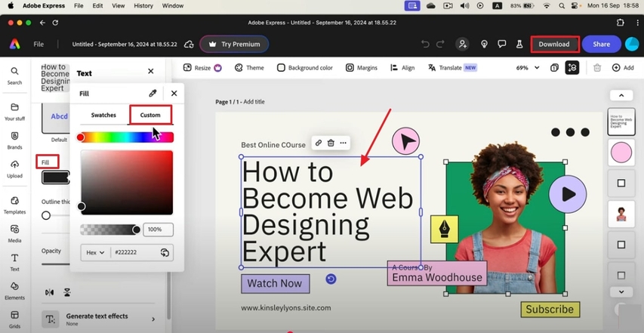
Task: Expand the Hex color format dropdown
Action: click(x=95, y=253)
